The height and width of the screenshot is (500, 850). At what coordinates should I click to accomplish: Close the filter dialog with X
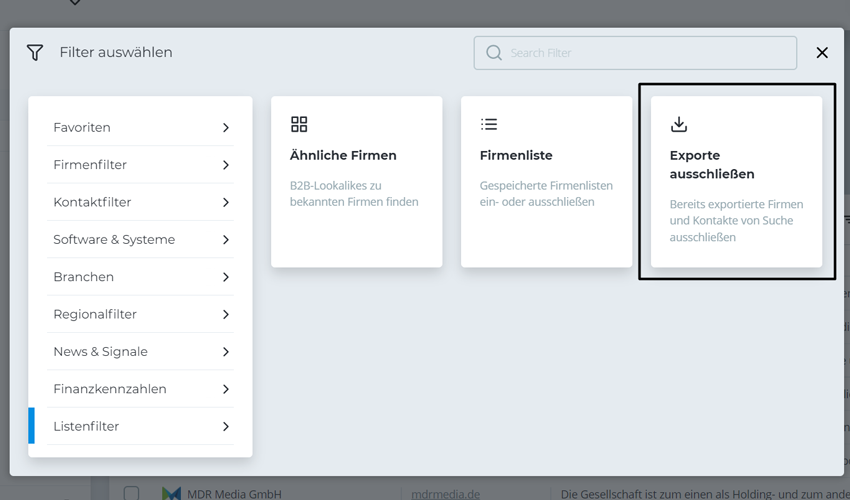[822, 53]
